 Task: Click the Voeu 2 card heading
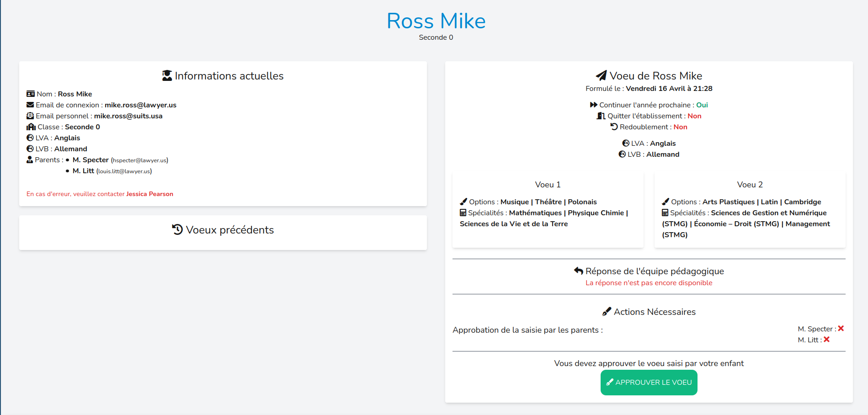tap(750, 185)
